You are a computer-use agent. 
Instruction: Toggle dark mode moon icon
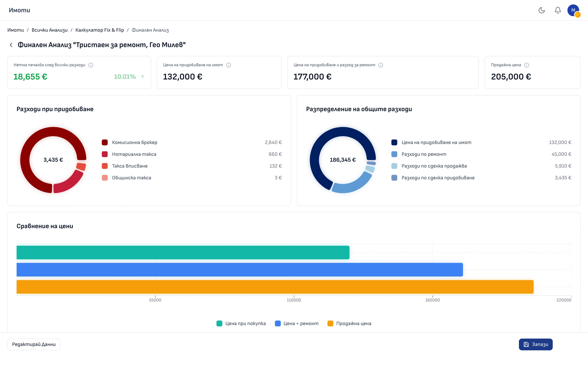pos(542,10)
